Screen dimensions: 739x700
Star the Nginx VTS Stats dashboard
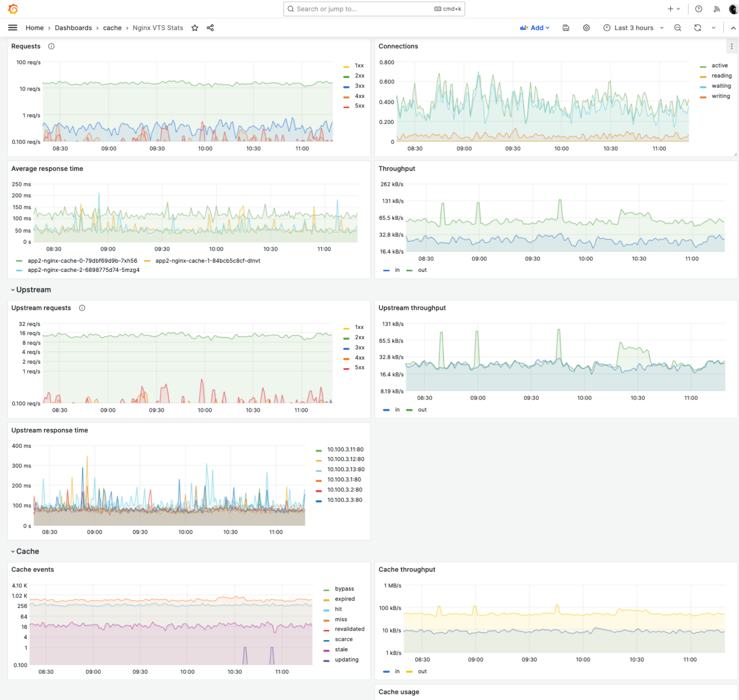click(195, 28)
